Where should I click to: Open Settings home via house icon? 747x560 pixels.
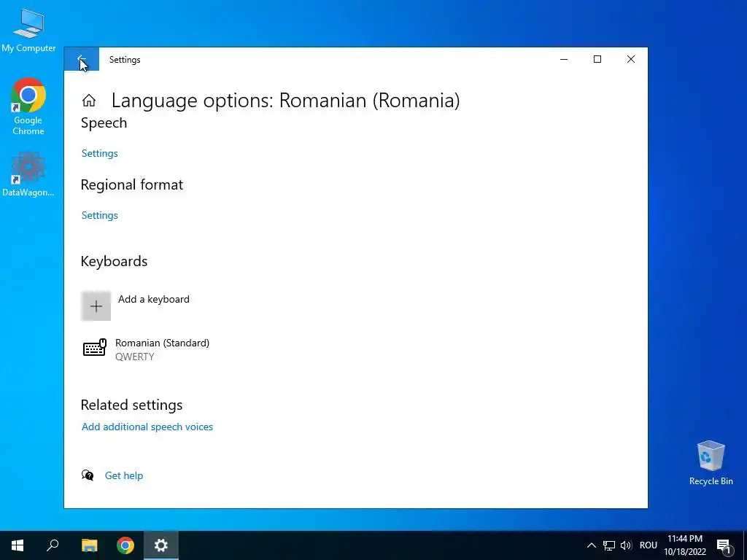pos(88,101)
